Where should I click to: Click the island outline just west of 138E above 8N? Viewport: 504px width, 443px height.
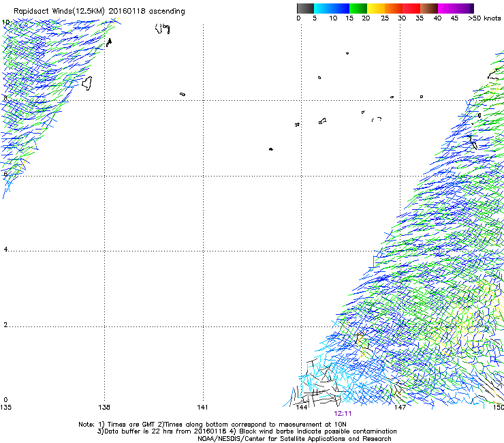pyautogui.click(x=86, y=83)
